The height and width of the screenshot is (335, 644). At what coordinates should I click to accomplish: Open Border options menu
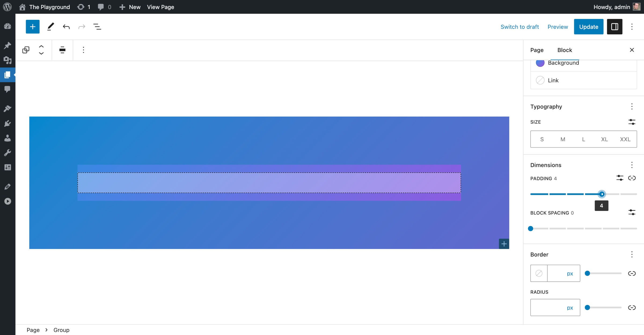coord(632,254)
